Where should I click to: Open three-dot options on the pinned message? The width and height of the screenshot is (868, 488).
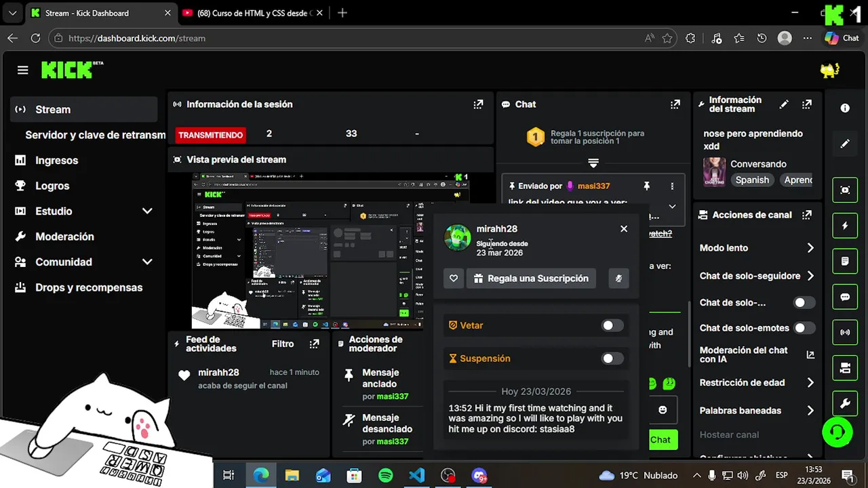pos(672,186)
